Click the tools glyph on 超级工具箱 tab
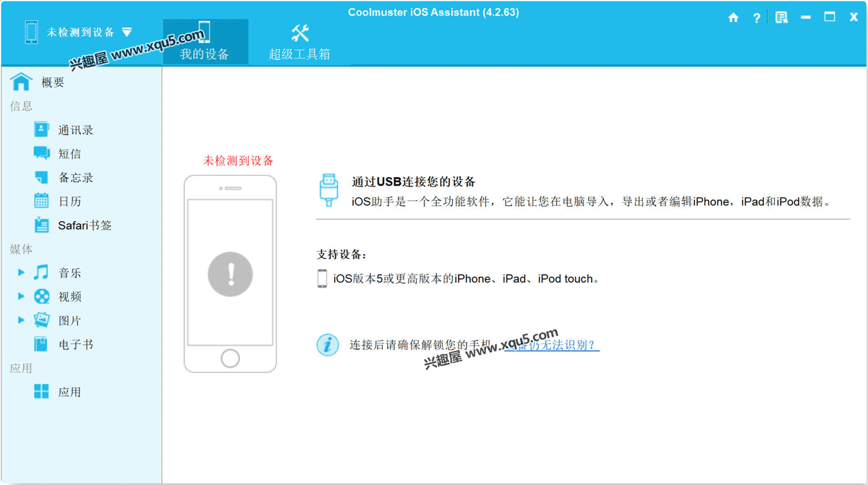Screen dimensions: 868x485 [x=299, y=33]
